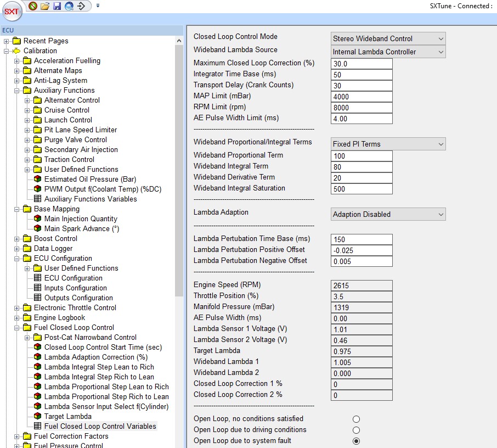Open the quick access toolbar customize arrow
This screenshot has width=497, height=448.
pos(98,6)
